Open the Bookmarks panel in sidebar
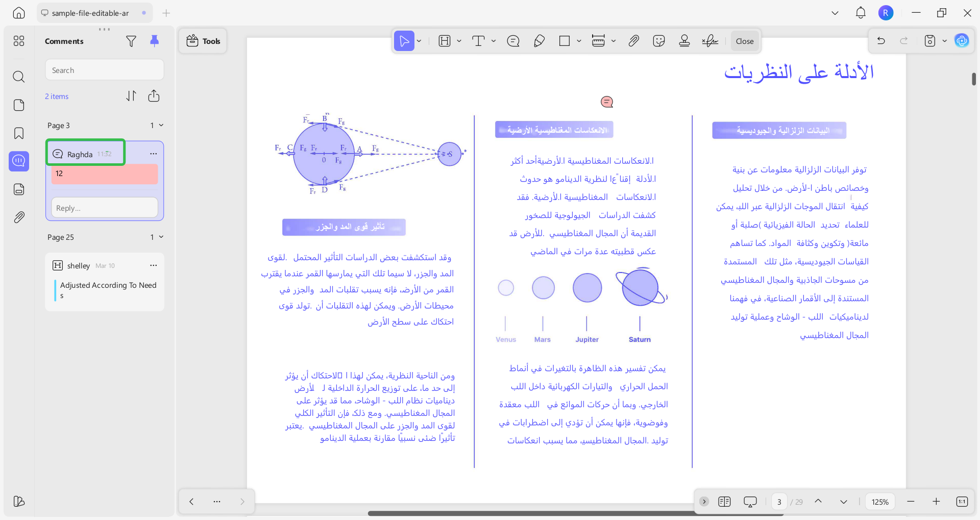This screenshot has height=520, width=980. [x=19, y=133]
